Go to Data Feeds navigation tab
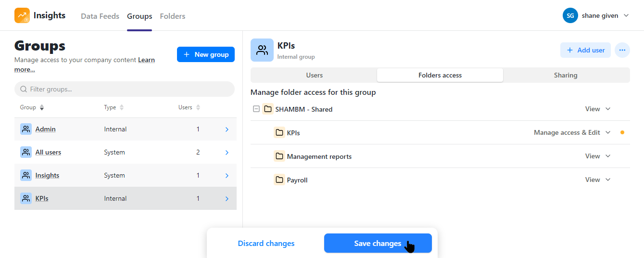This screenshot has width=644, height=258. pyautogui.click(x=100, y=16)
